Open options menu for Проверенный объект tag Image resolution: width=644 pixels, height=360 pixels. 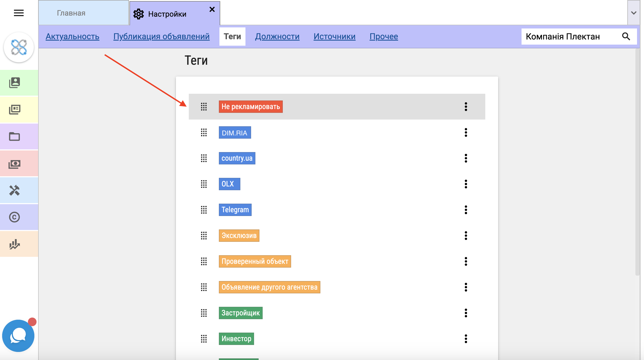pos(466,261)
